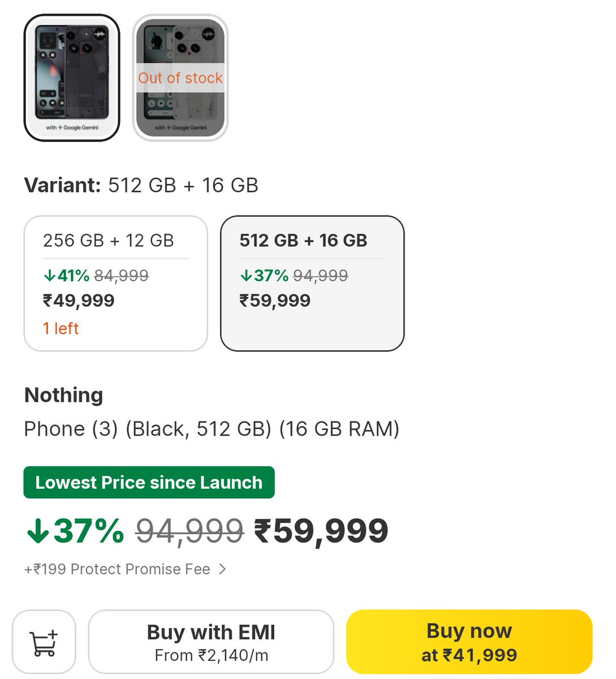Select the out of stock white color thumbnail
Viewport: 616px width, 679px height.
point(180,78)
